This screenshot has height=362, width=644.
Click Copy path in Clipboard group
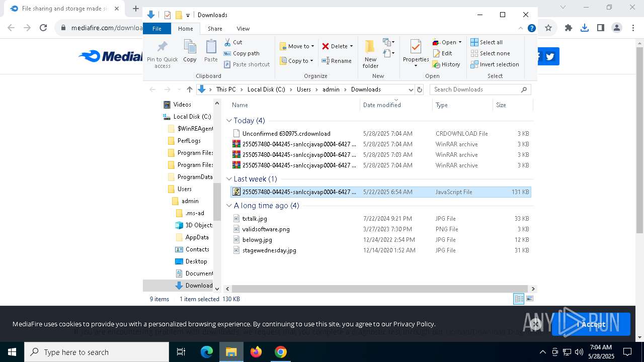click(x=242, y=53)
